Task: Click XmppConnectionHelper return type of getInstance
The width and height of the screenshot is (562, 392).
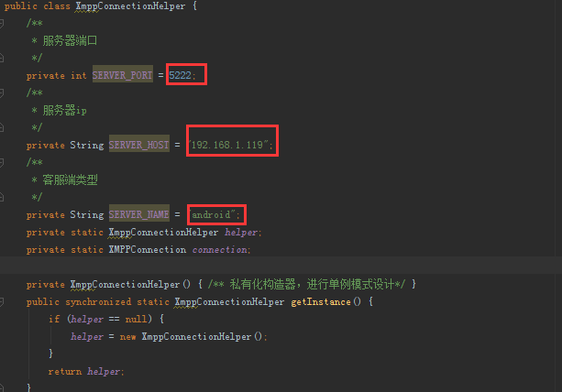Action: coord(229,302)
